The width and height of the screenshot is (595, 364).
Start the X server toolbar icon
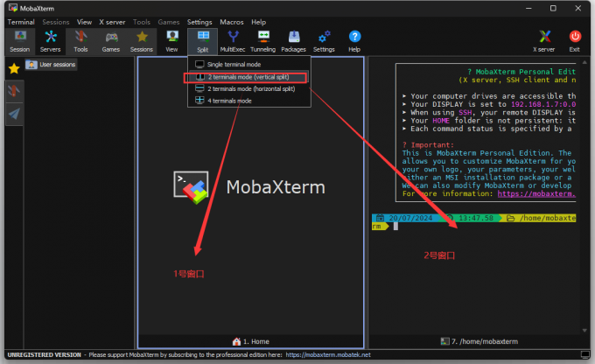pos(544,41)
